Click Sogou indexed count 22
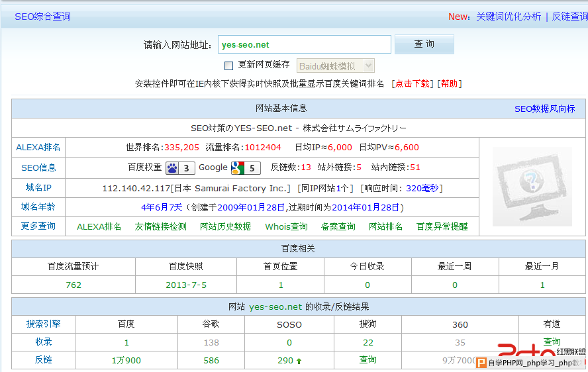Image resolution: width=588 pixels, height=372 pixels. (x=368, y=342)
